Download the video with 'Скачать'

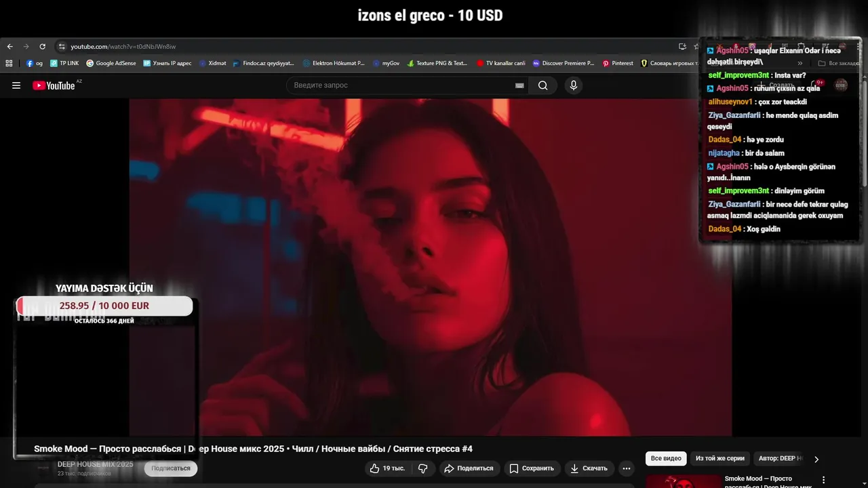589,468
